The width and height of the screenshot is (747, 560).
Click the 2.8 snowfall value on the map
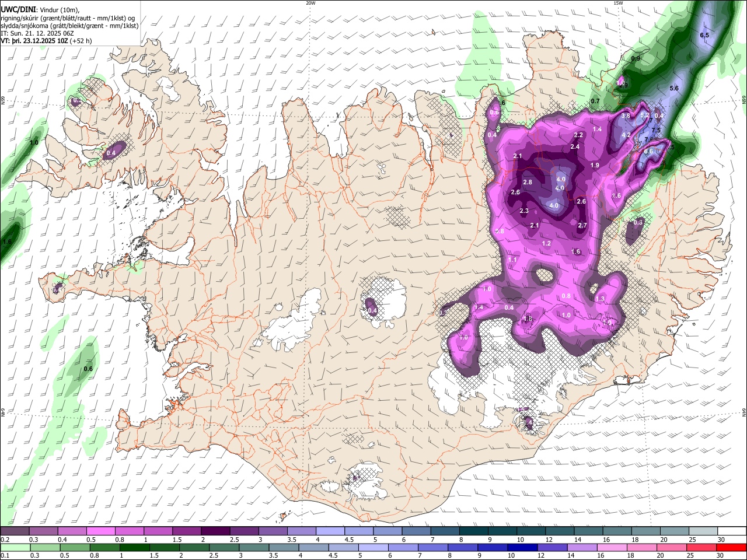528,183
